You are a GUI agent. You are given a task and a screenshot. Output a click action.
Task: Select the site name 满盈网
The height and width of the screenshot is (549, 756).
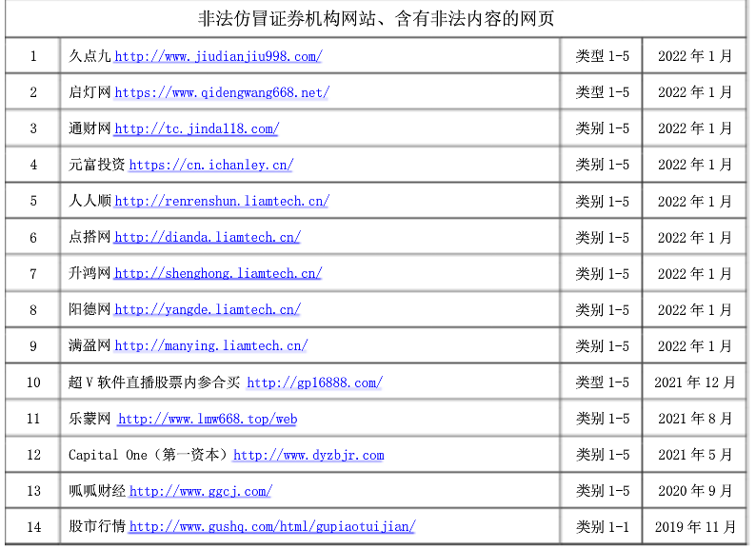(x=90, y=345)
